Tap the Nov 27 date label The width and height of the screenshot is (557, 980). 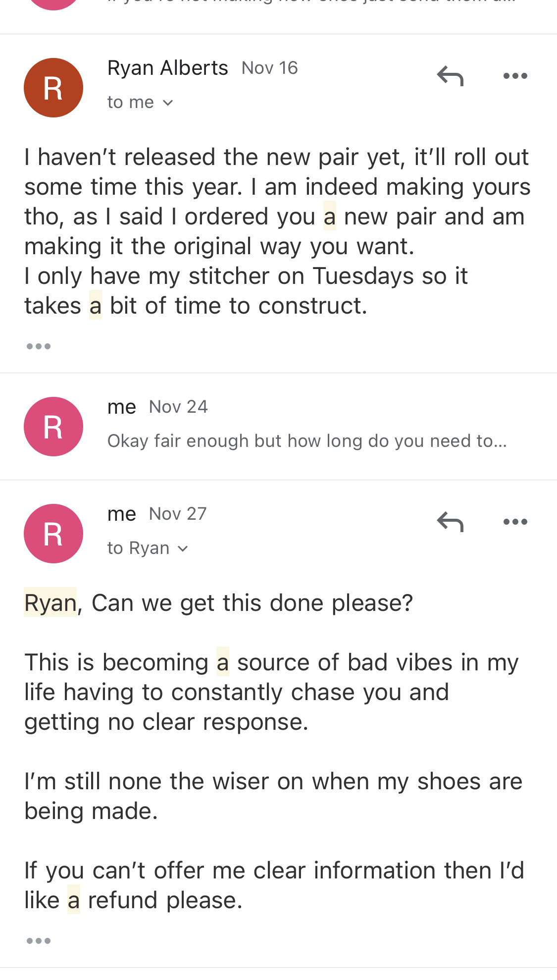click(x=178, y=514)
